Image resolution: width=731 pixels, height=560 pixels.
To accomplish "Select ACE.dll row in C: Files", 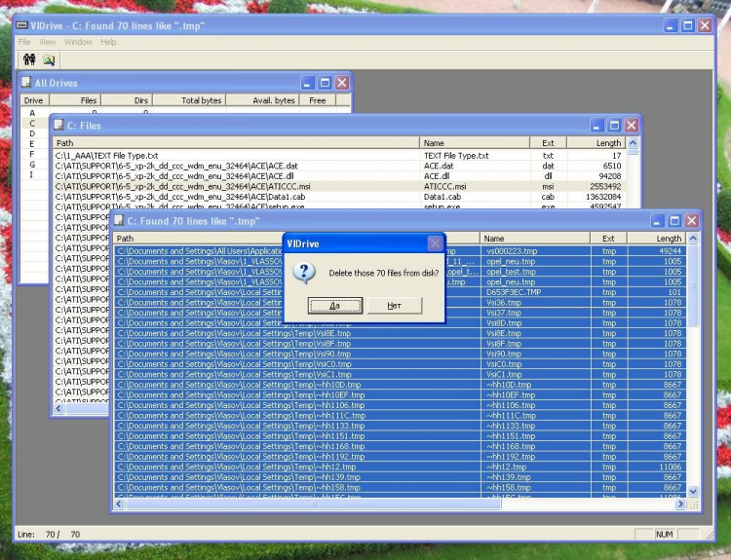I will tap(339, 176).
